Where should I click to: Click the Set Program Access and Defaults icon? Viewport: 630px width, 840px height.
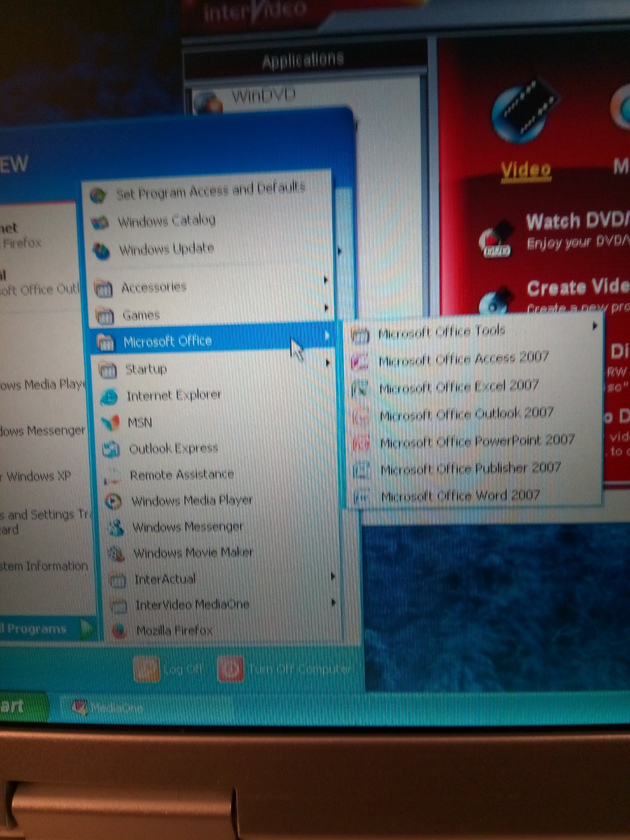coord(98,195)
